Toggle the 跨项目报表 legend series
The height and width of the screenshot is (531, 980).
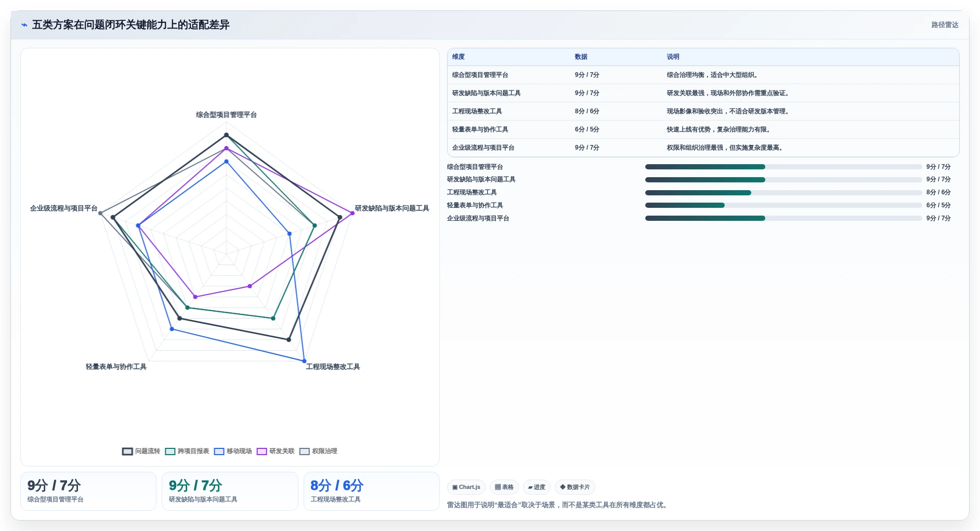tap(187, 451)
